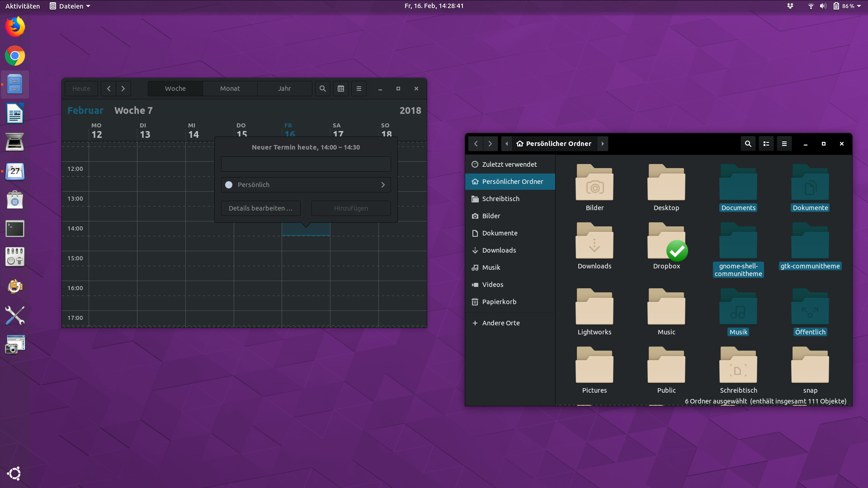Open the file manager hamburger menu

784,144
